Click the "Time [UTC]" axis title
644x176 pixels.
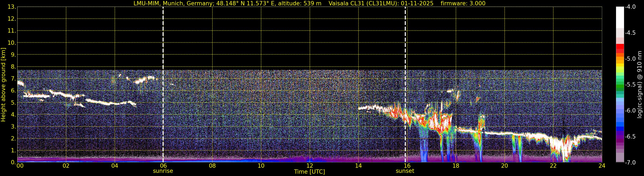click(x=310, y=172)
